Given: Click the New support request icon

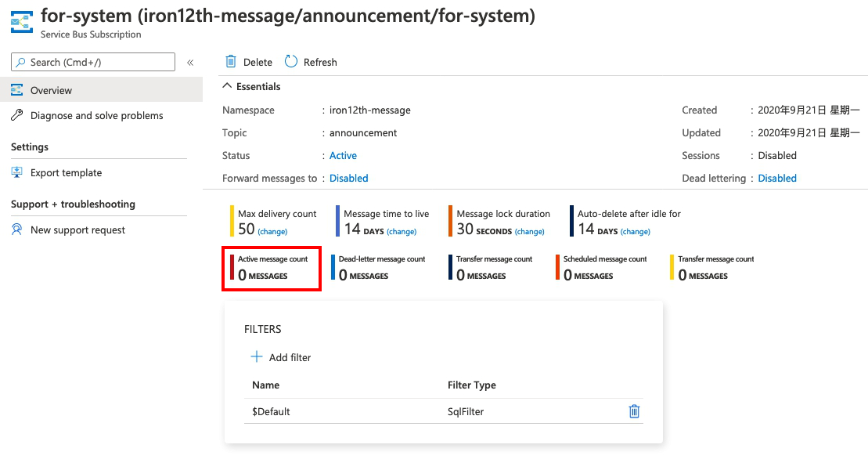Looking at the screenshot, I should (x=17, y=230).
